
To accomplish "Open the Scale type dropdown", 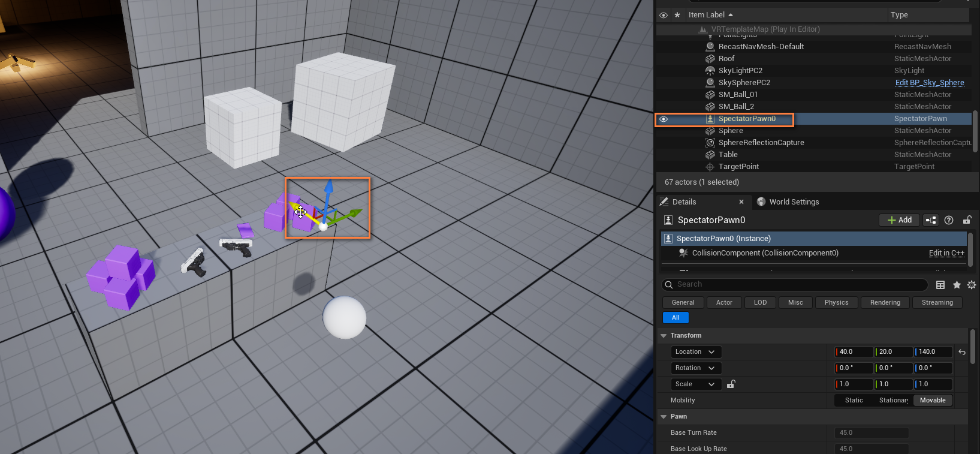I will 696,384.
